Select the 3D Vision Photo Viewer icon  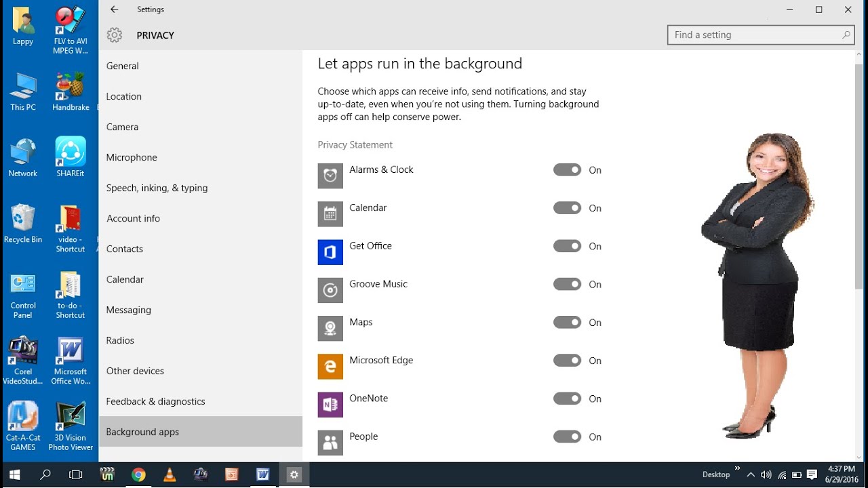point(71,426)
